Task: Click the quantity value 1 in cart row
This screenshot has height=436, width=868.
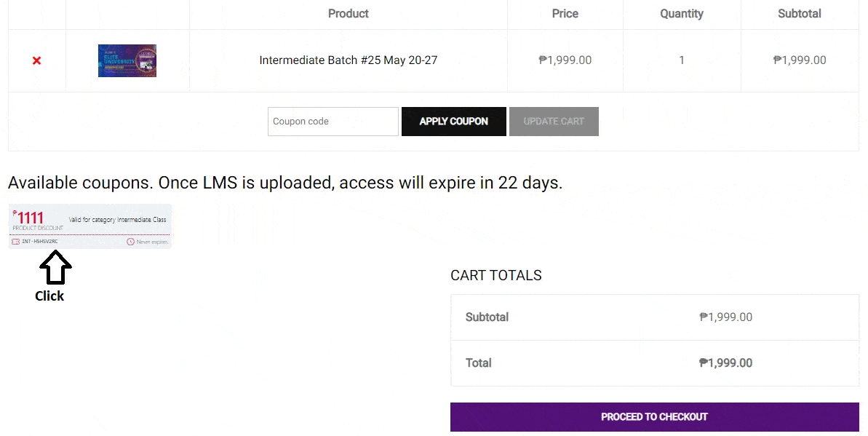Action: pos(681,60)
